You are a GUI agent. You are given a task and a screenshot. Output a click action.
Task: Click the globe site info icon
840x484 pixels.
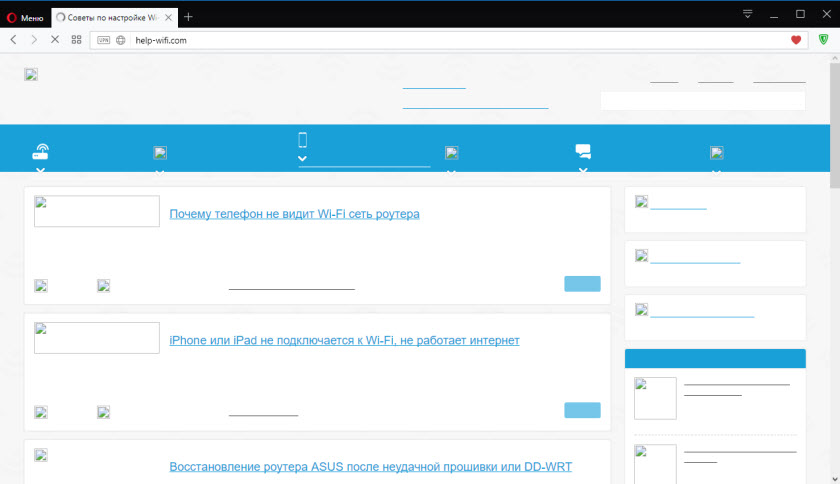pyautogui.click(x=121, y=40)
